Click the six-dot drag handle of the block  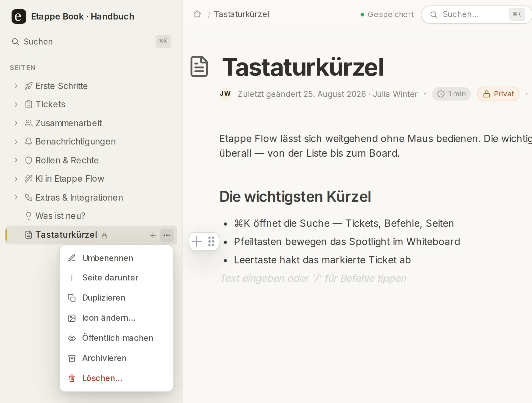point(211,241)
